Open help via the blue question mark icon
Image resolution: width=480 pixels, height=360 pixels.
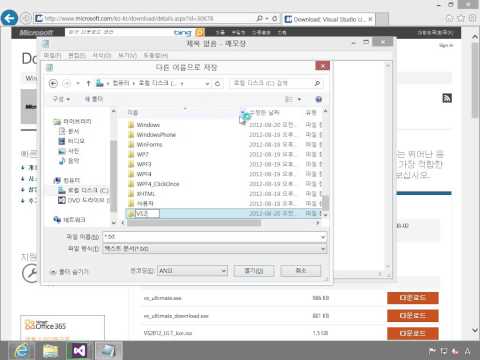click(x=318, y=99)
